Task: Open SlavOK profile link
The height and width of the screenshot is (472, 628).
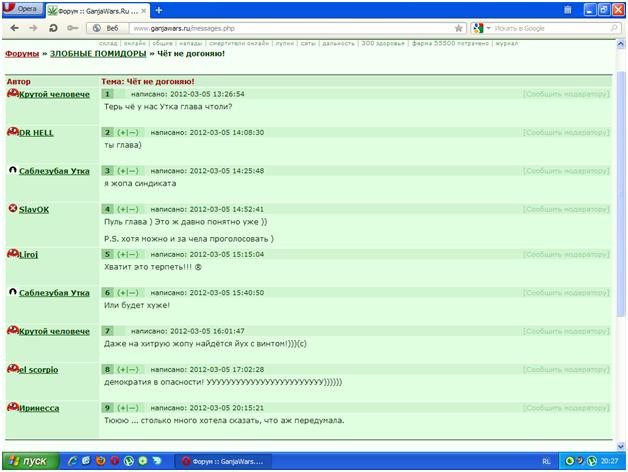Action: 34,210
